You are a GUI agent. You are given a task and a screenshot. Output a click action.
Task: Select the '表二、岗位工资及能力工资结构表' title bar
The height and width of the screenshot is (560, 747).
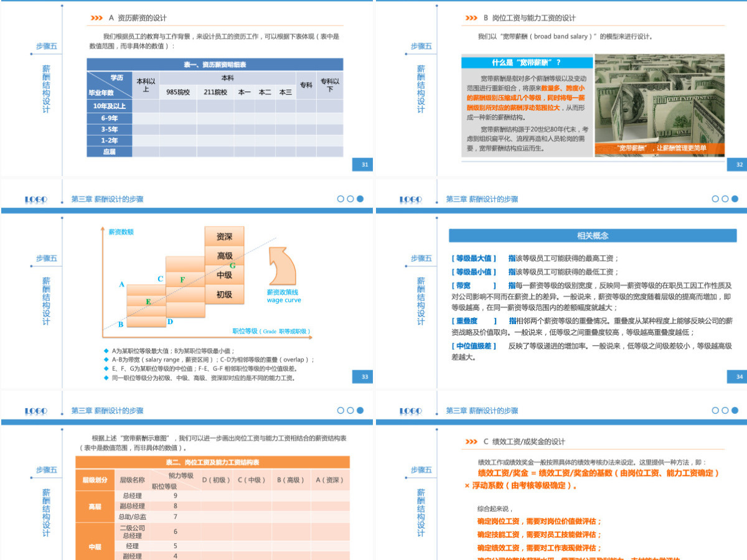tap(212, 462)
